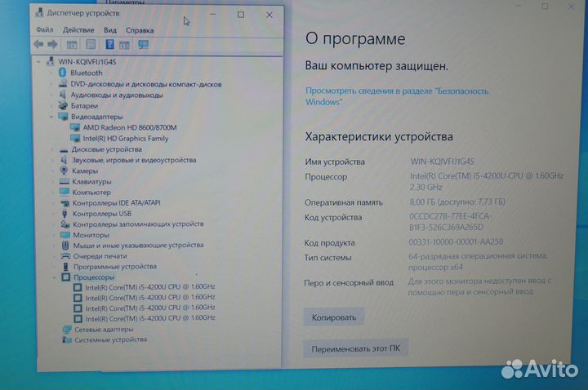Screen dimensions: 588x390
Task: Click the Мыши и иные указывающие устройства icon
Action: (x=65, y=246)
